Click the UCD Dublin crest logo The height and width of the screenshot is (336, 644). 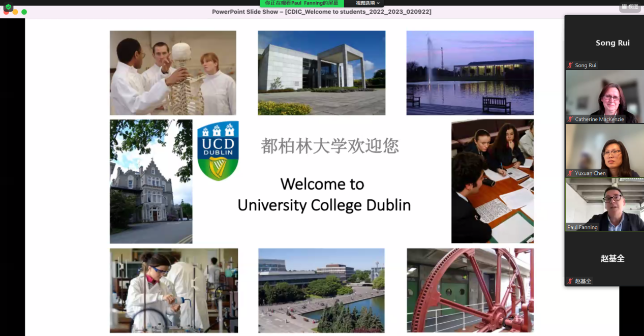(218, 150)
